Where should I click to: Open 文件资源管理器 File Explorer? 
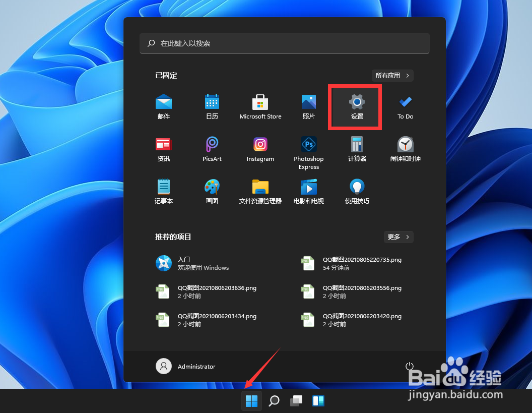260,192
